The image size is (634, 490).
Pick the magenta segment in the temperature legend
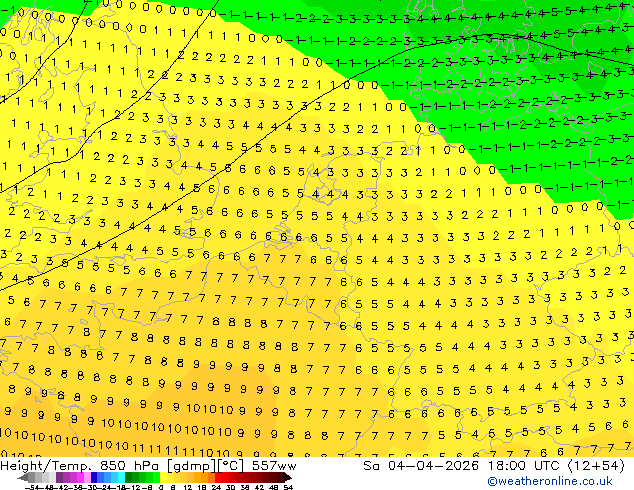coord(80,477)
